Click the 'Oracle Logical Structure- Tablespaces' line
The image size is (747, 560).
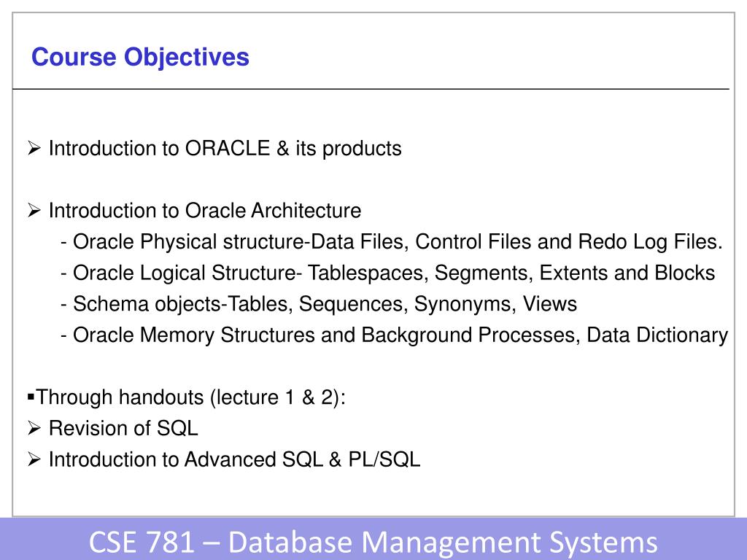click(x=388, y=273)
